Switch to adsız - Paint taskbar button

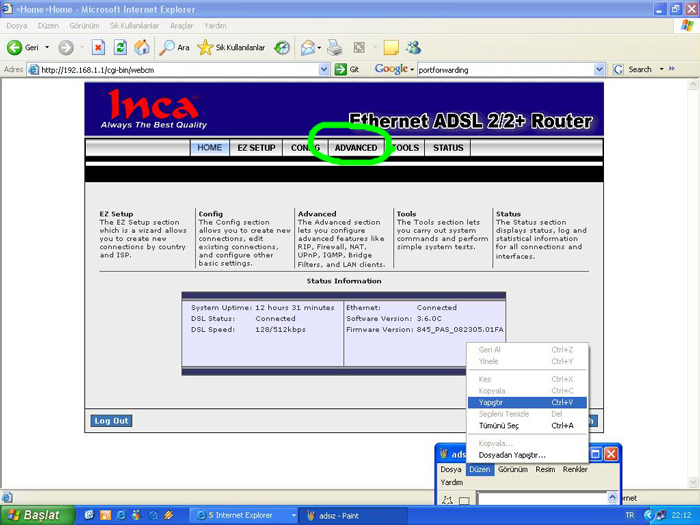[353, 516]
